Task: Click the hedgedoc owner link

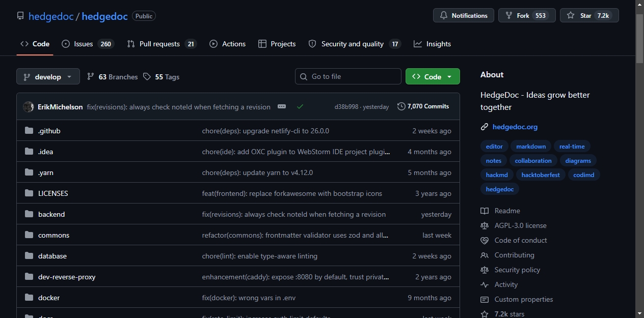Action: (51, 16)
